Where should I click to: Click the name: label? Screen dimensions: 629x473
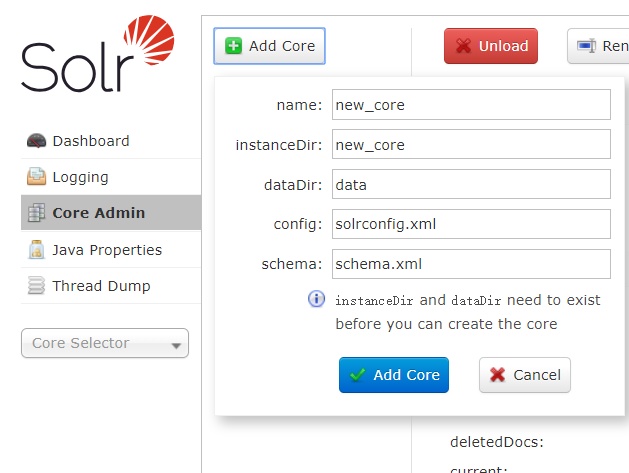pos(299,105)
